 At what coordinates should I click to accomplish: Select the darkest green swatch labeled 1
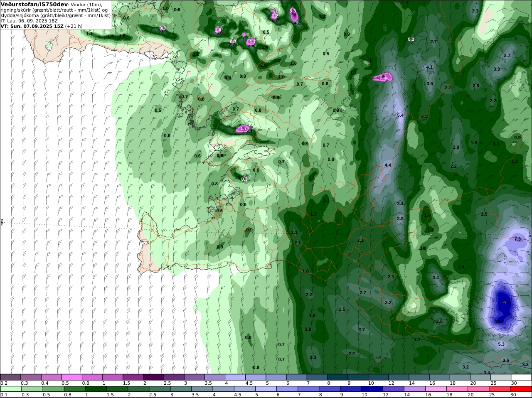pos(95,388)
